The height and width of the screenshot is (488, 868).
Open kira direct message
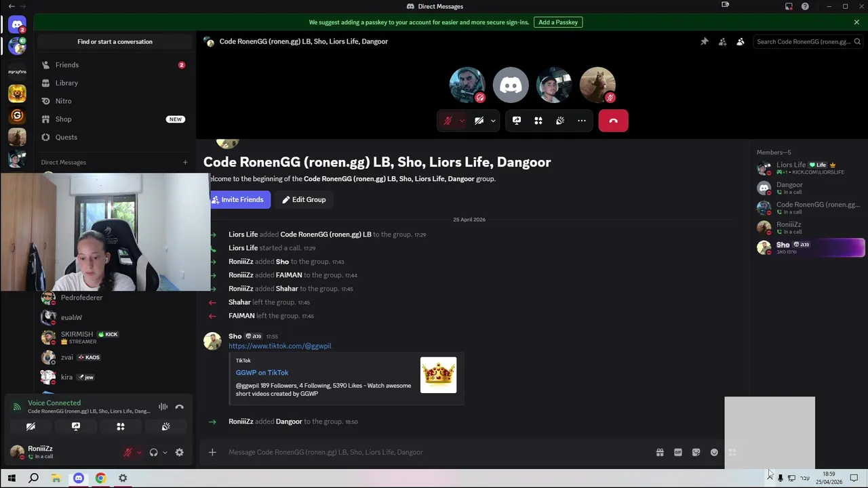114,377
